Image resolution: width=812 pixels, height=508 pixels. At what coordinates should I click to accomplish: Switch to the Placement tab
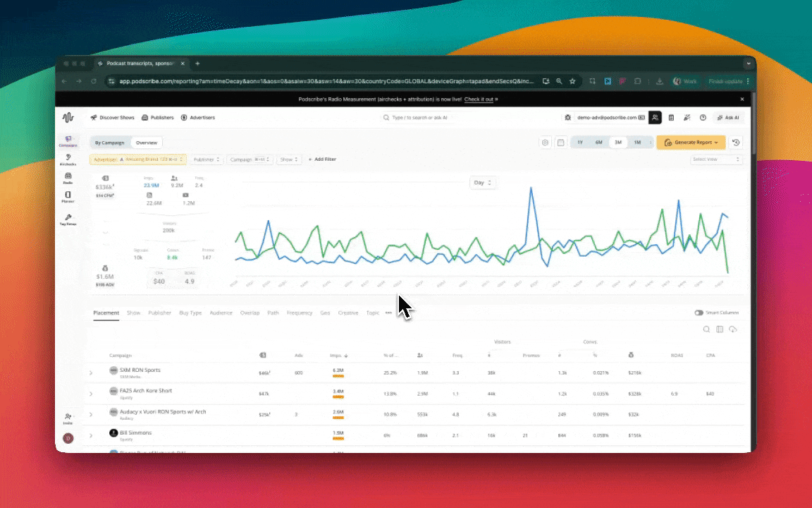point(106,313)
